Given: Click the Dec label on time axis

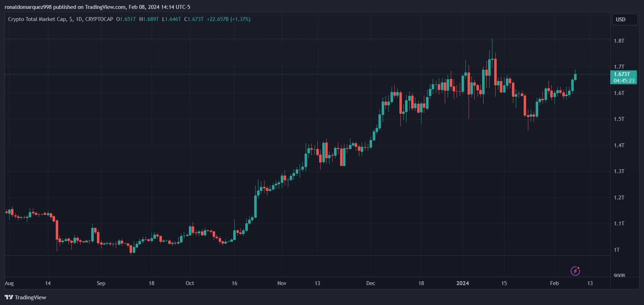Looking at the screenshot, I should tap(371, 283).
